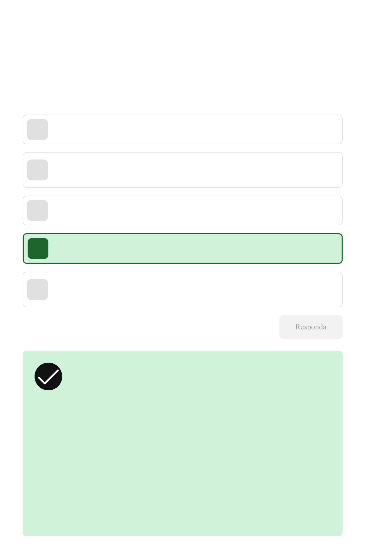The image size is (392, 555).
Task: Click the green highlighted correct answer card
Action: tap(194, 248)
